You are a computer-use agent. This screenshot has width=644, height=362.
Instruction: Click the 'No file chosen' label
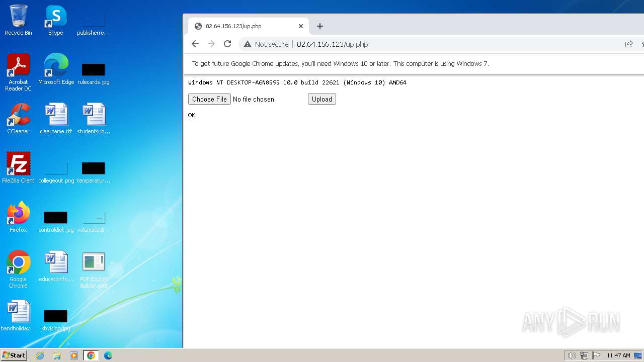(x=254, y=100)
